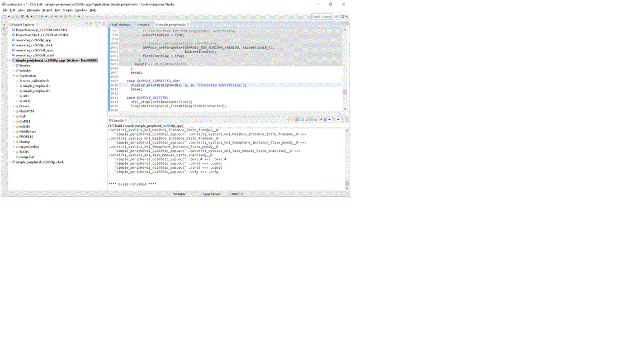
Task: Collapse the Application folder
Action: (x=13, y=75)
